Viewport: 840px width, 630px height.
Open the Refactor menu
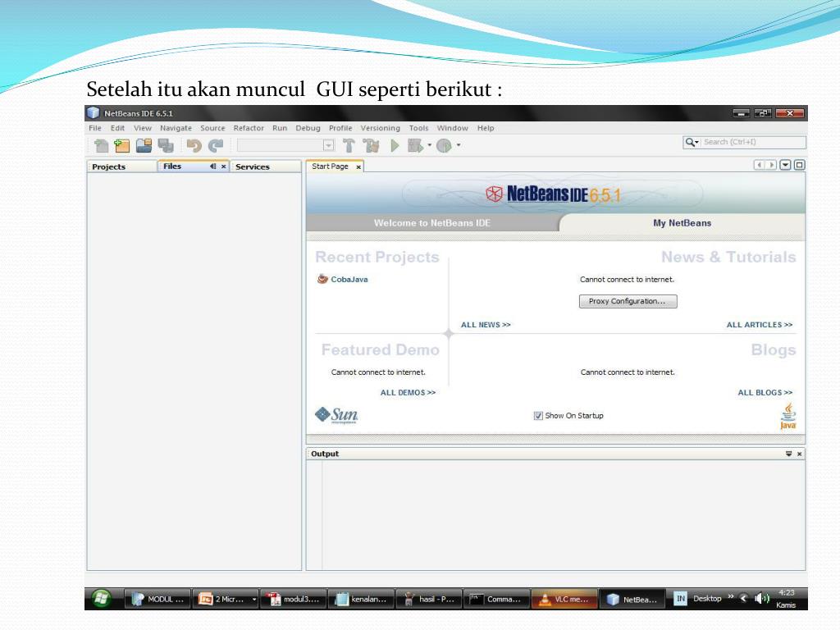click(249, 128)
